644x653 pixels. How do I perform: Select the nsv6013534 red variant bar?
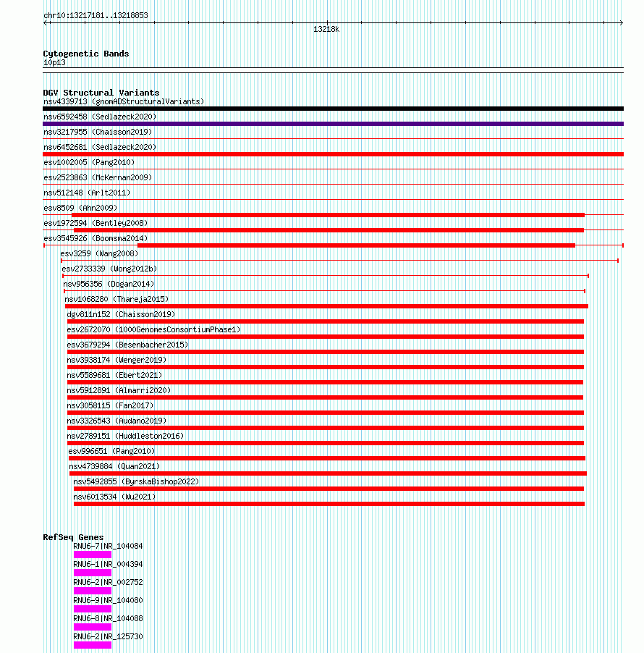[x=329, y=504]
